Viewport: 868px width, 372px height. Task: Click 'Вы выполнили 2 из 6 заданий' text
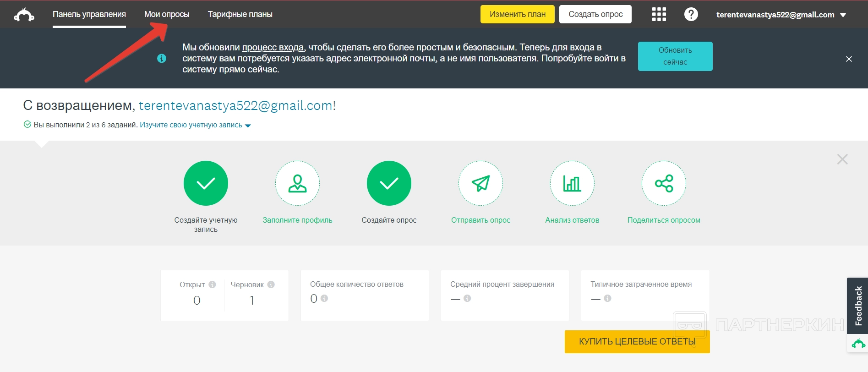pyautogui.click(x=86, y=125)
